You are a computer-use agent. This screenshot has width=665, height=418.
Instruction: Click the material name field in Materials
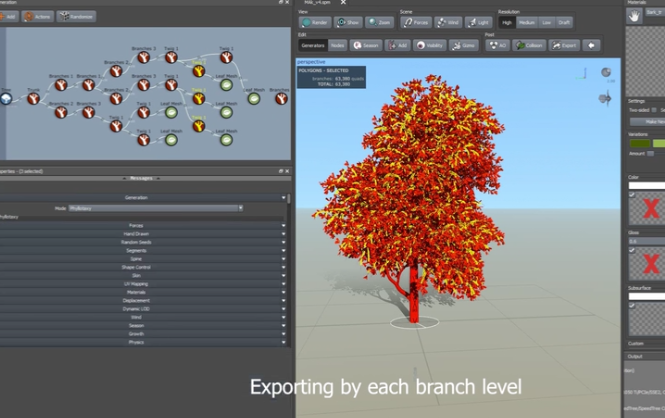point(655,12)
